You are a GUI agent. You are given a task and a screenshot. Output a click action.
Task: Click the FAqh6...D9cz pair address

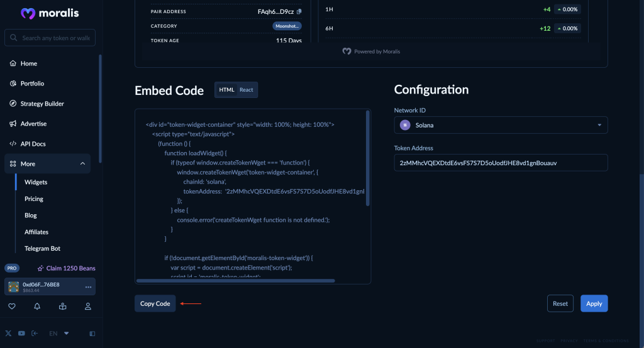[275, 11]
